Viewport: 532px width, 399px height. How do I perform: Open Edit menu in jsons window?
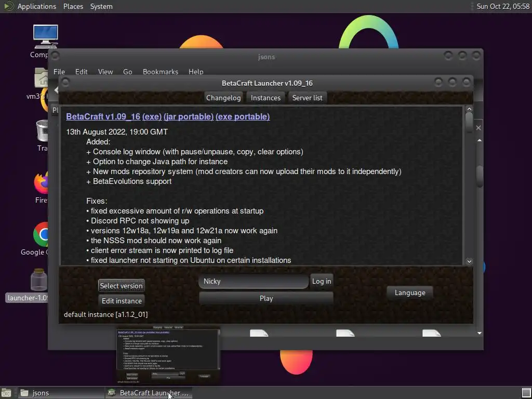[82, 72]
